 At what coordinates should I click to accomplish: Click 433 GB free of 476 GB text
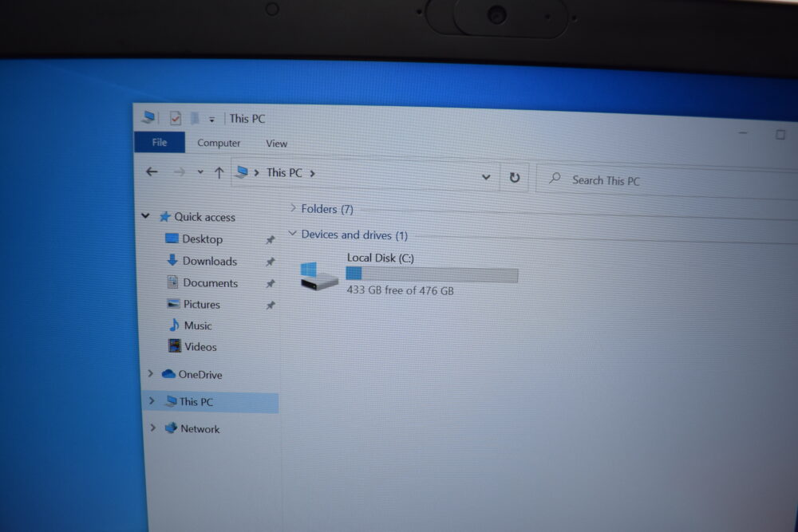(400, 290)
